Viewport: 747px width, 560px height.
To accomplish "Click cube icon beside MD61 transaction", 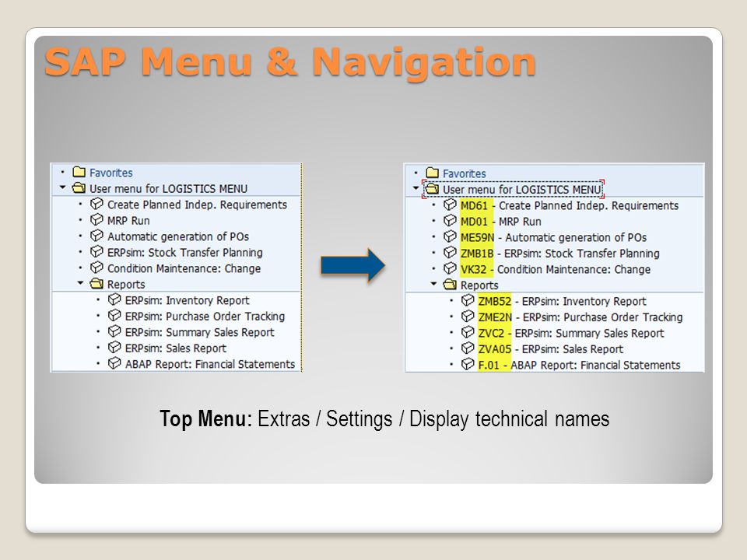I will click(450, 205).
